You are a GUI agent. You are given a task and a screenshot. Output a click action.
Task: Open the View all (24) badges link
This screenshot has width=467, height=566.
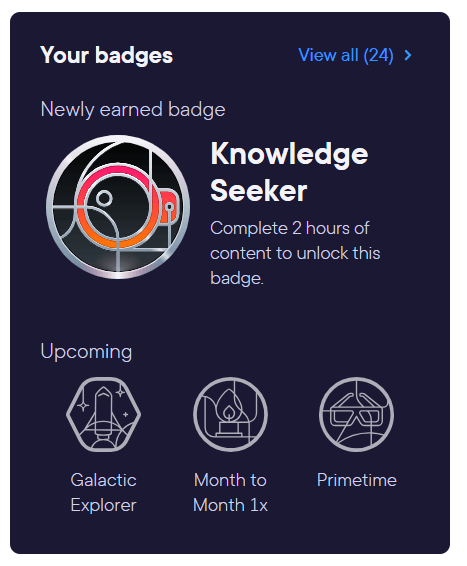355,56
